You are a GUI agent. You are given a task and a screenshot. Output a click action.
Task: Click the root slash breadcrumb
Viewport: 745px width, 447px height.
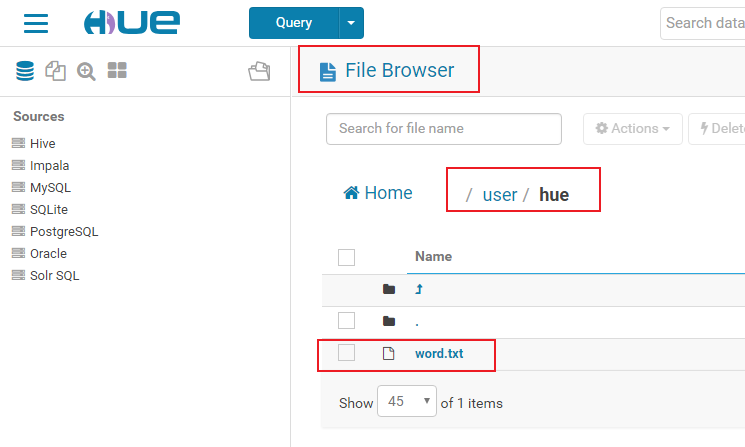[469, 195]
